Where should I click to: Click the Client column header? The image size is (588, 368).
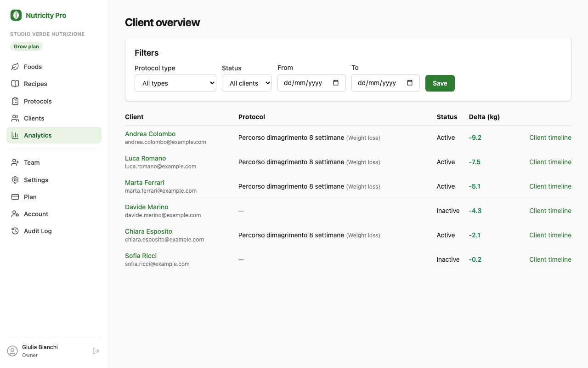point(134,117)
